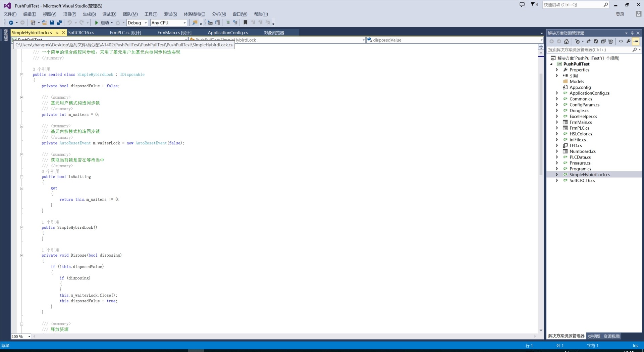Click the split-editor icon above the vertical scrollbar
The width and height of the screenshot is (644, 352).
[x=541, y=47]
